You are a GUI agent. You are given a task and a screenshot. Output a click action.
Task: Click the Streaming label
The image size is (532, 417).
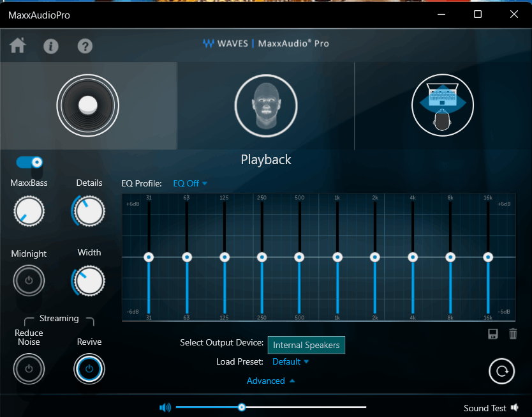[59, 318]
